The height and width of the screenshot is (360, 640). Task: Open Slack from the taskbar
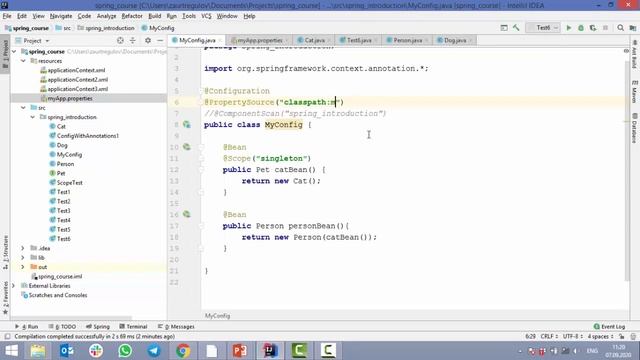[96, 351]
